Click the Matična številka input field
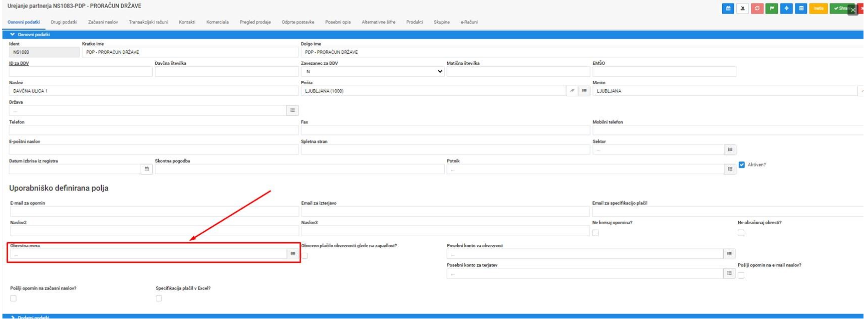 [x=518, y=72]
